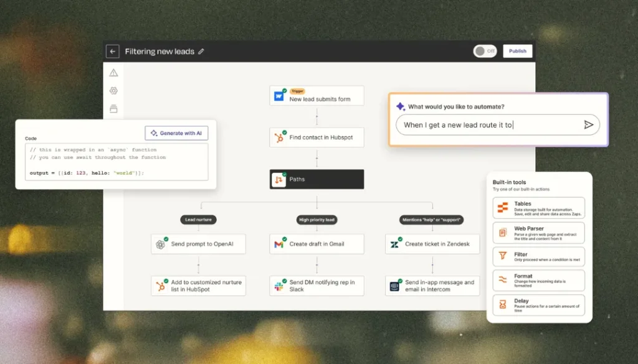This screenshot has width=638, height=364.
Task: Select the High priority lead path label
Action: (x=317, y=220)
